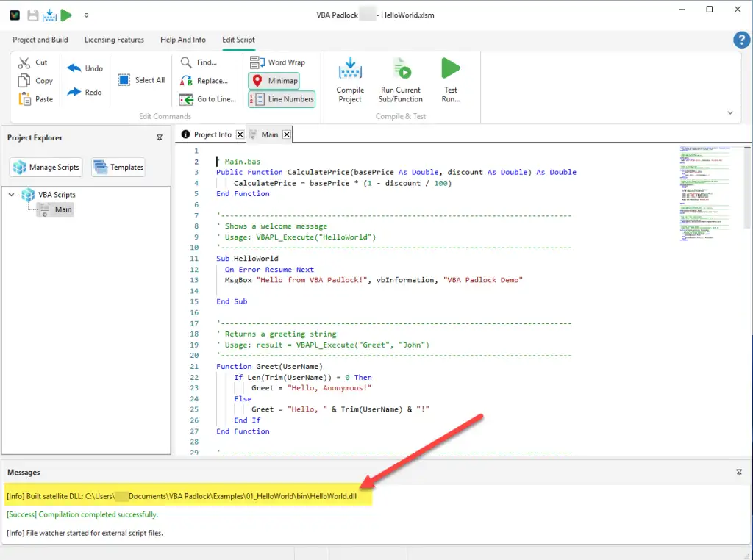The image size is (753, 560).
Task: Switch to the Project and Build tab
Action: [x=40, y=40]
